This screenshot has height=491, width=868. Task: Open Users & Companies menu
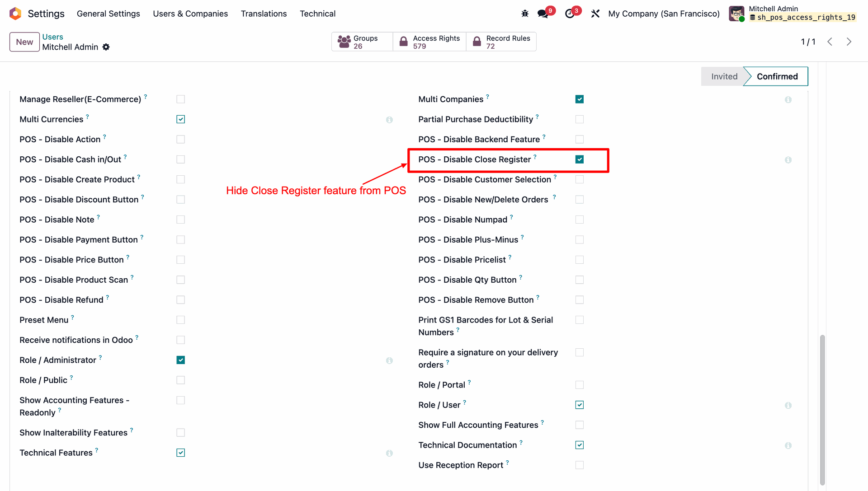coord(190,14)
